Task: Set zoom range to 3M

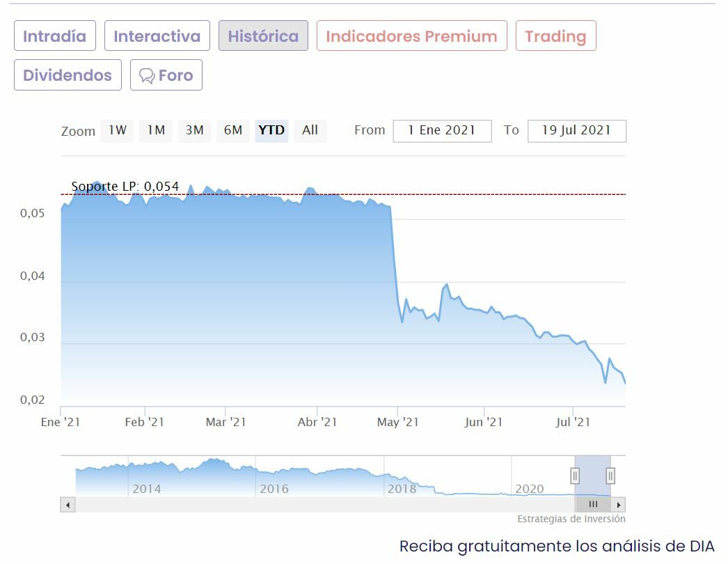Action: [x=195, y=130]
